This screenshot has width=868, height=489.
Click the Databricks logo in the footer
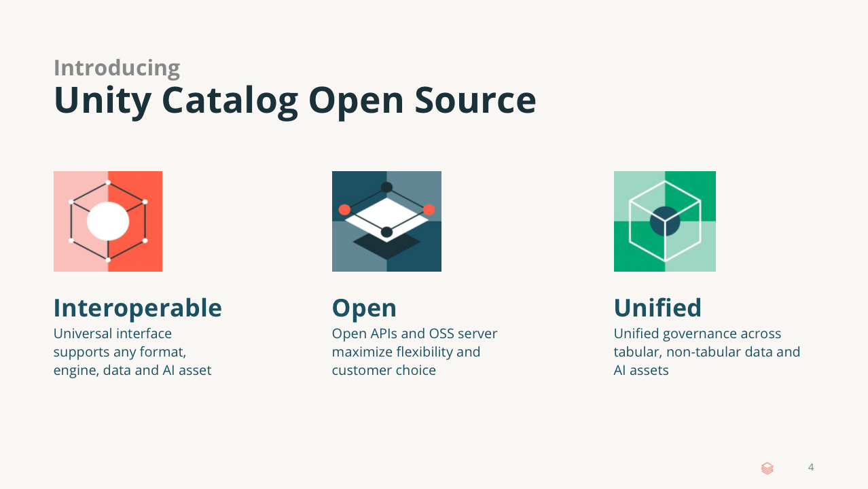767,468
